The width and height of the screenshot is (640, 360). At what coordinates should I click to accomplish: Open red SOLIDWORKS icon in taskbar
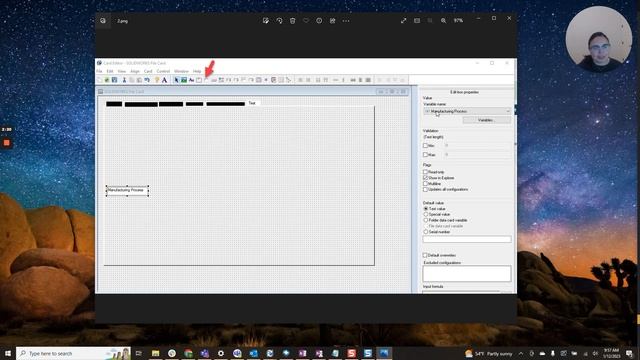pos(351,353)
